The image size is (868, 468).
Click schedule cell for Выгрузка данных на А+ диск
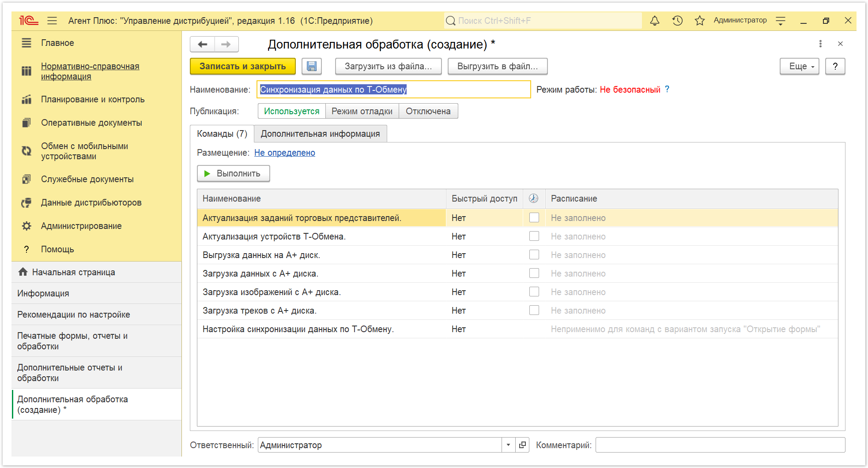point(691,255)
